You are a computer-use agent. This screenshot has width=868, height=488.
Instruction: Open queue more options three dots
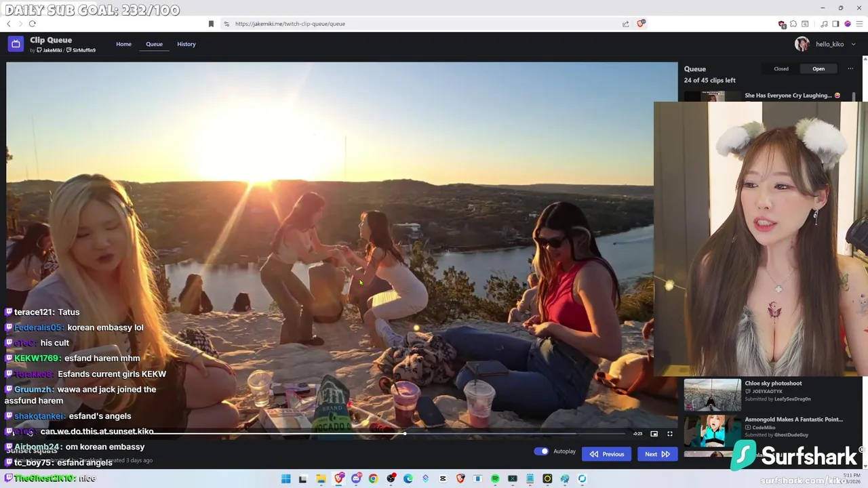[850, 68]
